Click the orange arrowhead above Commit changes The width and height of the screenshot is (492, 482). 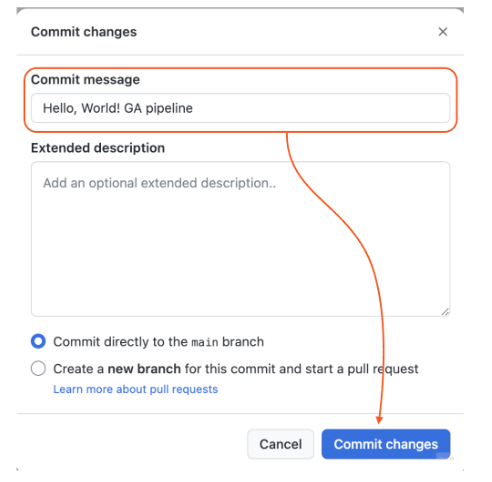[379, 420]
